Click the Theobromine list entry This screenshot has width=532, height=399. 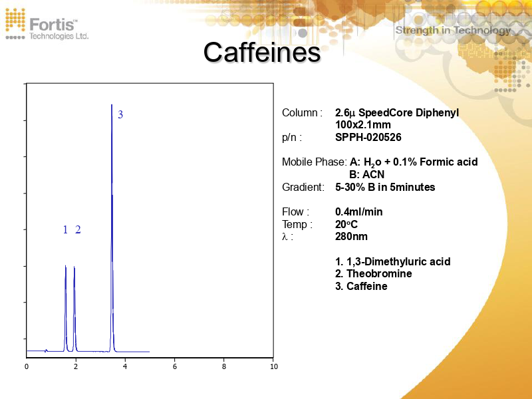coord(374,274)
